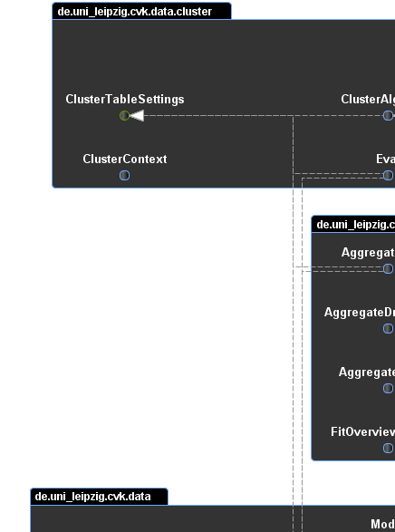
Task: Select the AggregateD... node icon
Action: (388, 328)
